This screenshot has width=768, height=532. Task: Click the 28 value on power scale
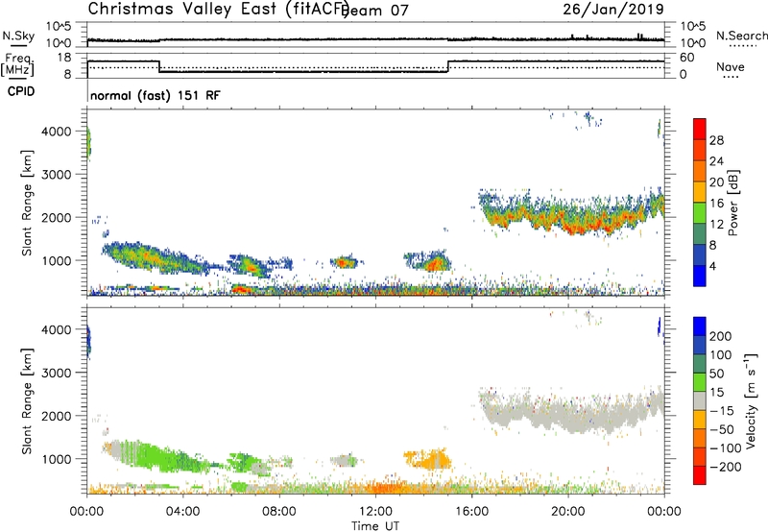[x=716, y=140]
